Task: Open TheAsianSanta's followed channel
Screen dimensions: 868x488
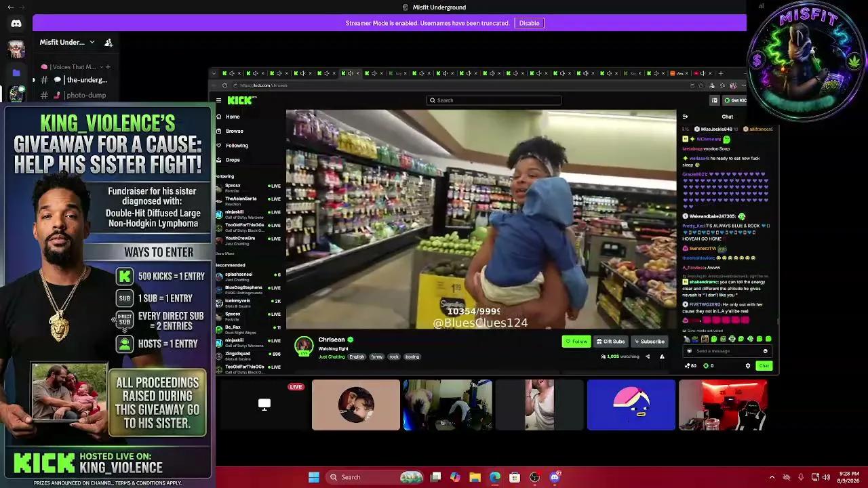Action: pos(248,201)
